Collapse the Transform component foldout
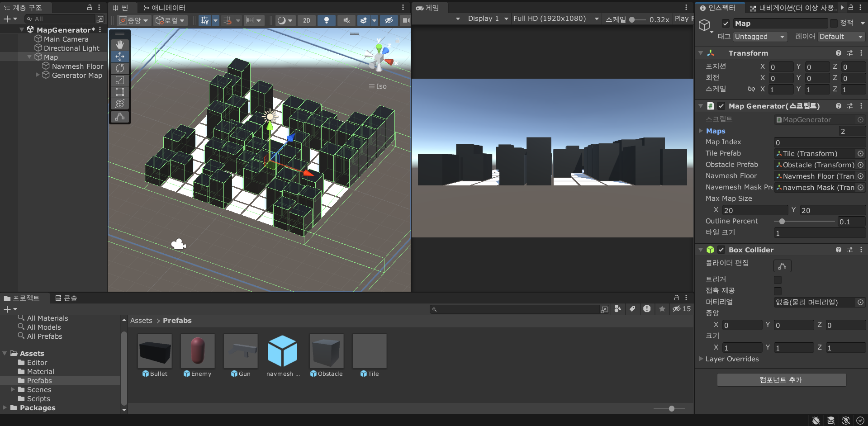Viewport: 868px width, 426px height. [701, 53]
